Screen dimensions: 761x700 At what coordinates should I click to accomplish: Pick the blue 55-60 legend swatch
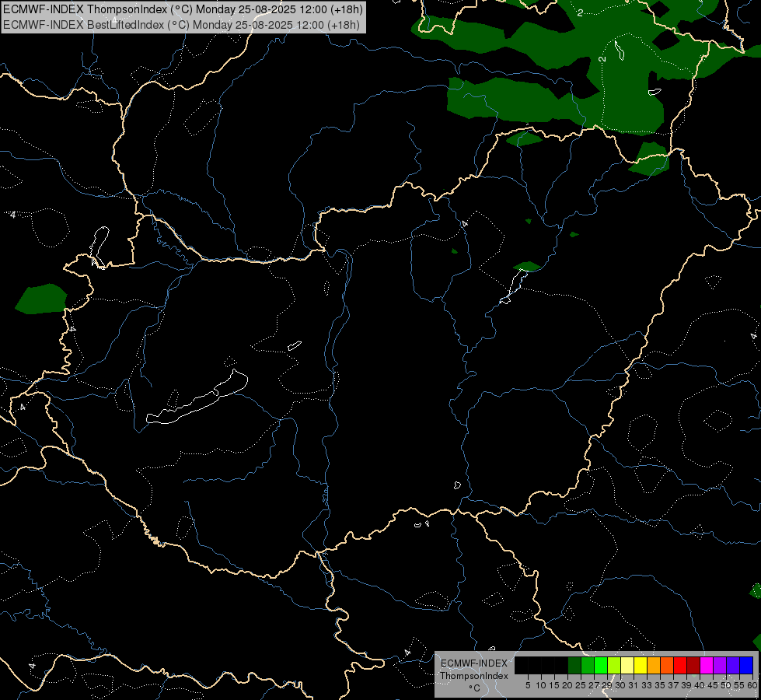pos(746,666)
